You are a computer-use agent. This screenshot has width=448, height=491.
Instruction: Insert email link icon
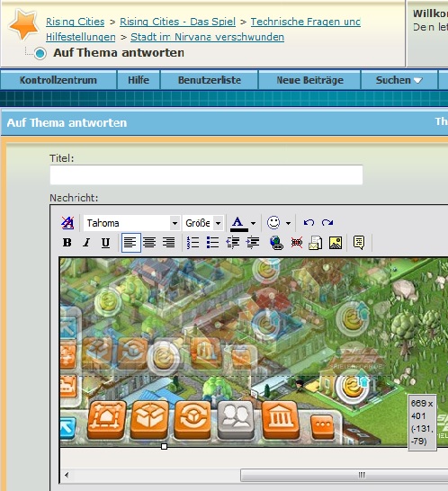click(x=316, y=243)
